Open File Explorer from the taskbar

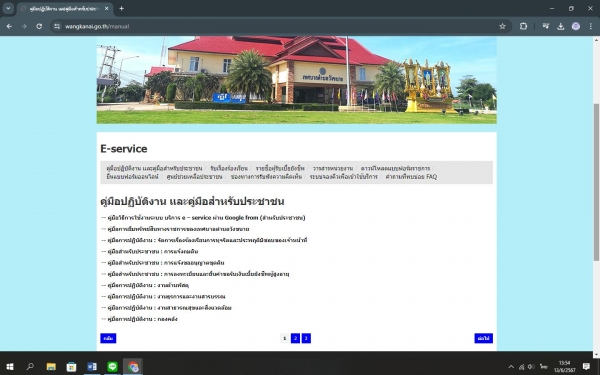51,367
